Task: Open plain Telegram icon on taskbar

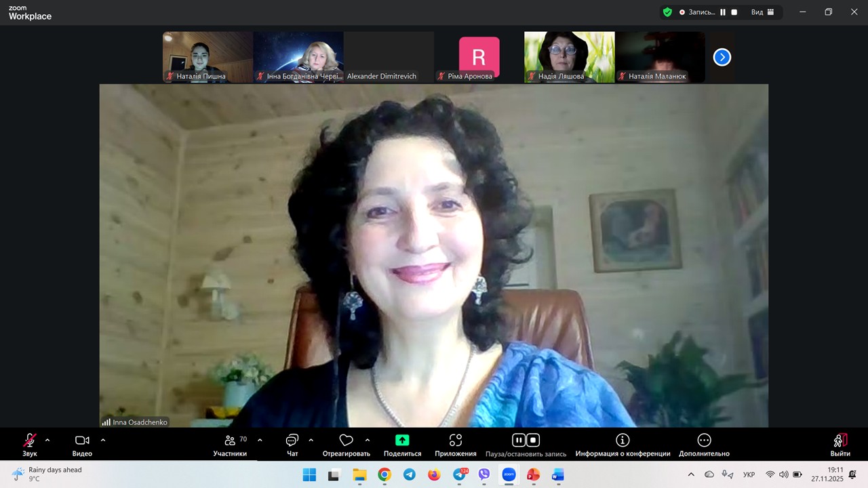Action: click(410, 474)
